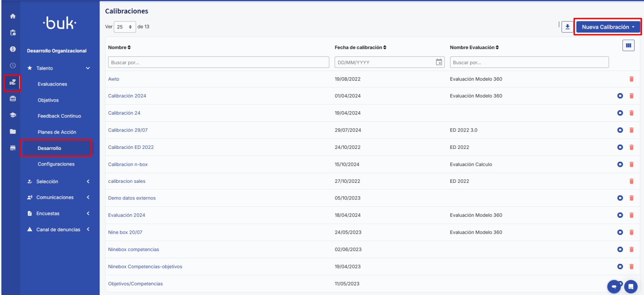Download the calibrations list with the download icon
The height and width of the screenshot is (295, 644).
pyautogui.click(x=567, y=27)
